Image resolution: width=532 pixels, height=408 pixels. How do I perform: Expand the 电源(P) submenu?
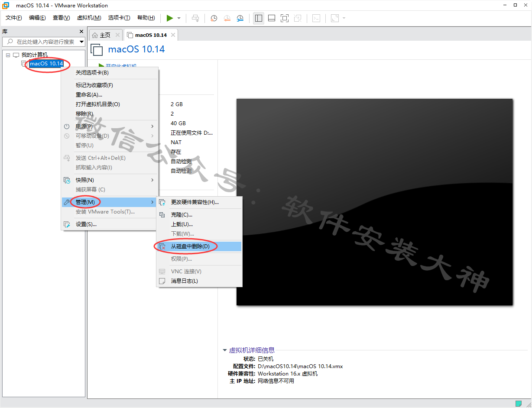[x=110, y=126]
